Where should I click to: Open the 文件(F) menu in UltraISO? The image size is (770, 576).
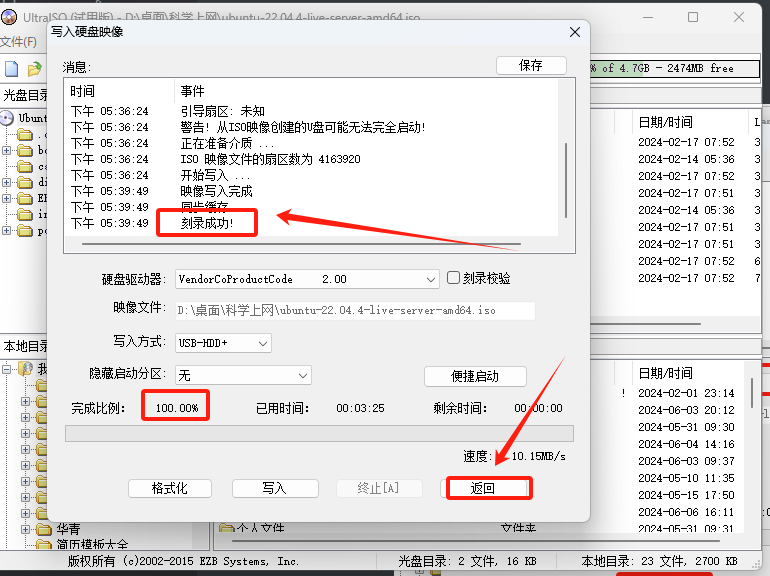pyautogui.click(x=19, y=42)
